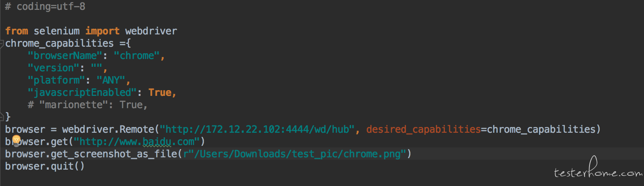The image size is (644, 186).
Task: Click the "platform" key string
Action: coord(56,80)
